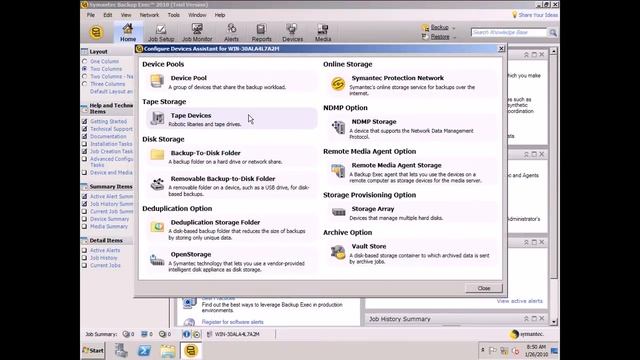
Task: Toggle Documentation checkbox
Action: pyautogui.click(x=84, y=136)
